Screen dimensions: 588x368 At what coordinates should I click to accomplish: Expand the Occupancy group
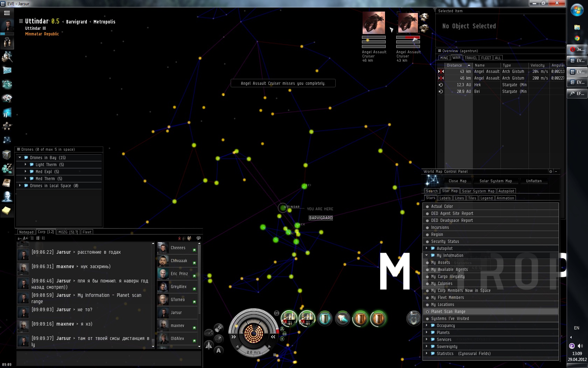[427, 326]
